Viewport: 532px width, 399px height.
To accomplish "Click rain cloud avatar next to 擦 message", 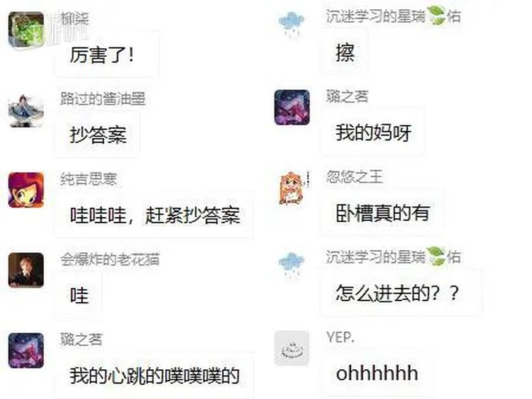I will pyautogui.click(x=292, y=25).
